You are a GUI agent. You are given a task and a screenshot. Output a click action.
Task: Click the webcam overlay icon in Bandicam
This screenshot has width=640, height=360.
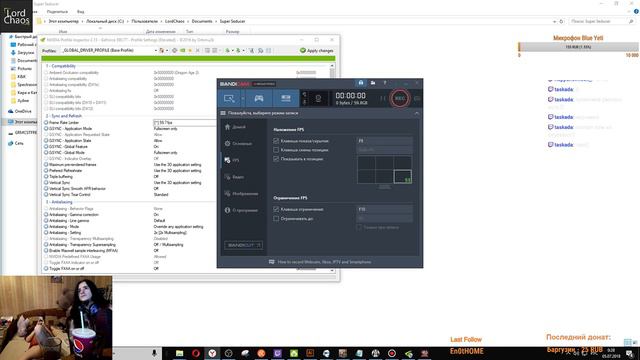tap(318, 98)
